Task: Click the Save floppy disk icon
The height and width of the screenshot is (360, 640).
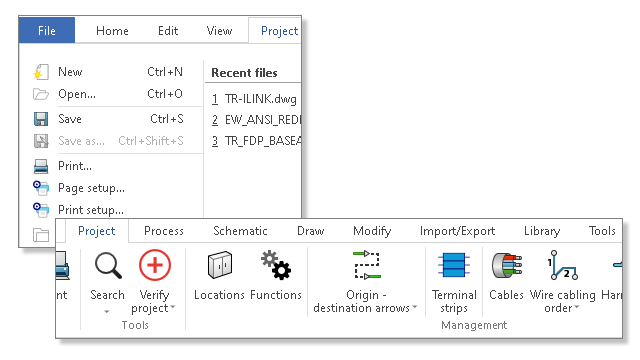Action: 41,119
